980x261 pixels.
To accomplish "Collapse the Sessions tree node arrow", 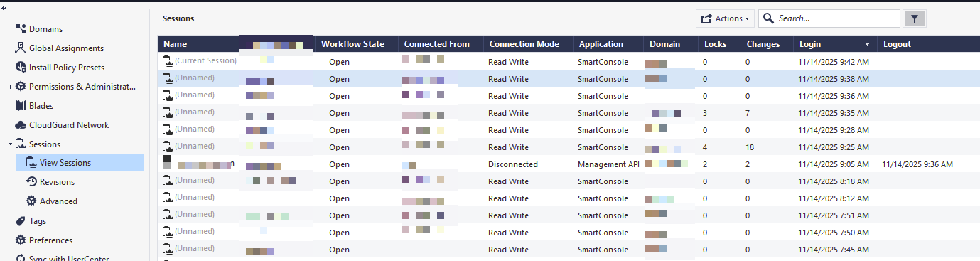I will [10, 144].
